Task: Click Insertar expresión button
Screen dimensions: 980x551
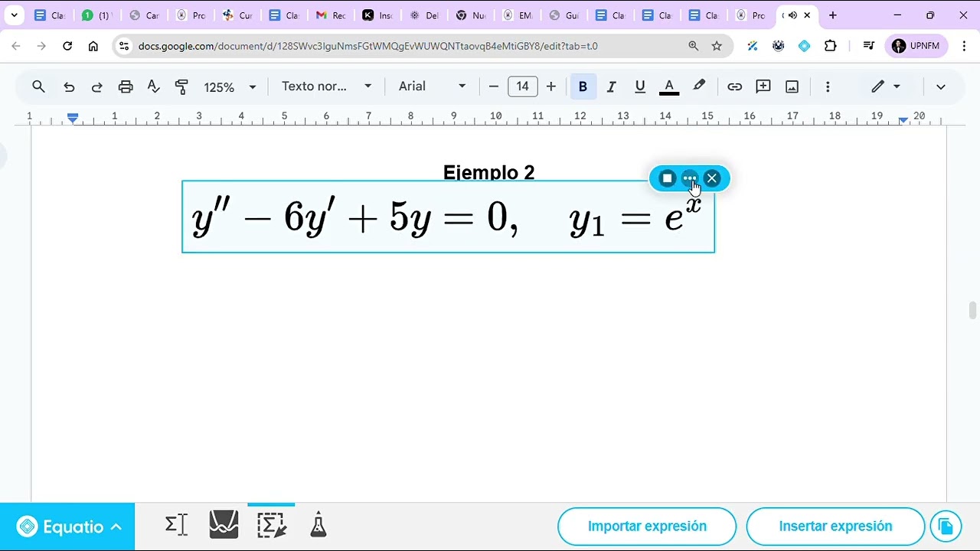Action: pyautogui.click(x=835, y=527)
